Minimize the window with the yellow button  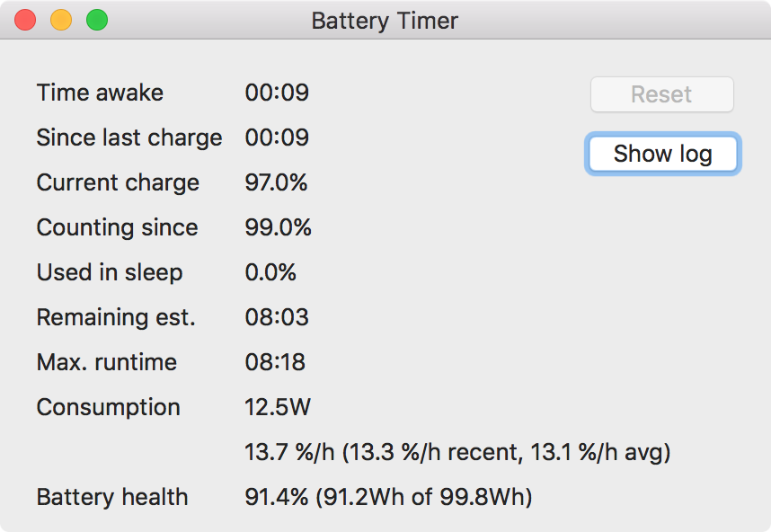61,20
